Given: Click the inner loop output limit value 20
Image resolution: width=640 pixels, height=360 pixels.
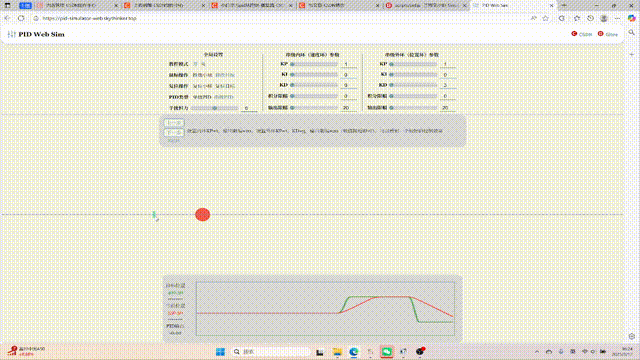Looking at the screenshot, I should click(349, 108).
